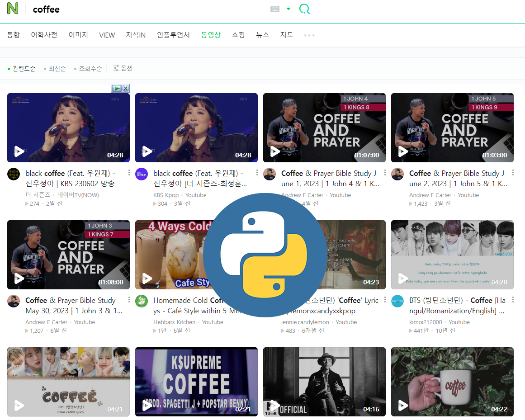This screenshot has width=525, height=420.
Task: Click the large Python logo overlay
Action: pyautogui.click(x=264, y=255)
